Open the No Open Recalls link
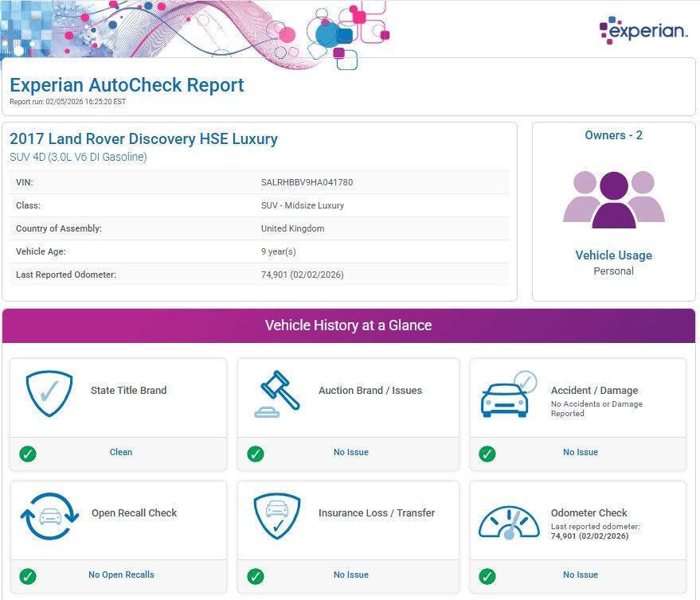The height and width of the screenshot is (600, 700). click(x=121, y=575)
